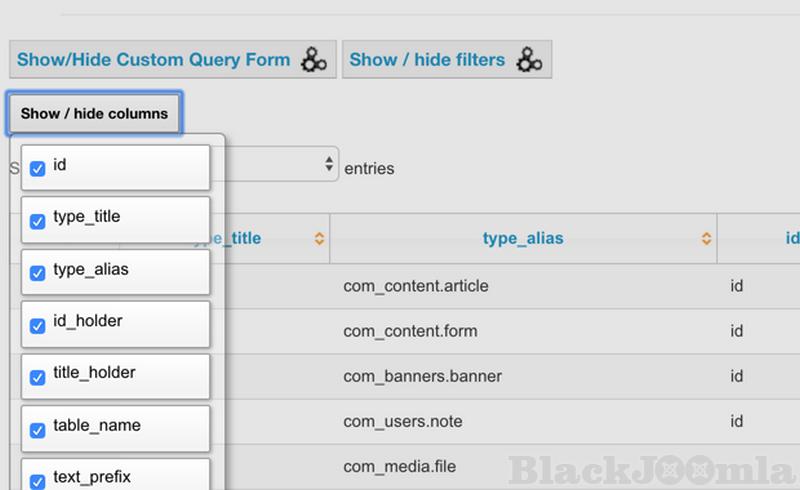Image resolution: width=800 pixels, height=490 pixels.
Task: Uncheck the table_name column checkbox
Action: pos(38,430)
